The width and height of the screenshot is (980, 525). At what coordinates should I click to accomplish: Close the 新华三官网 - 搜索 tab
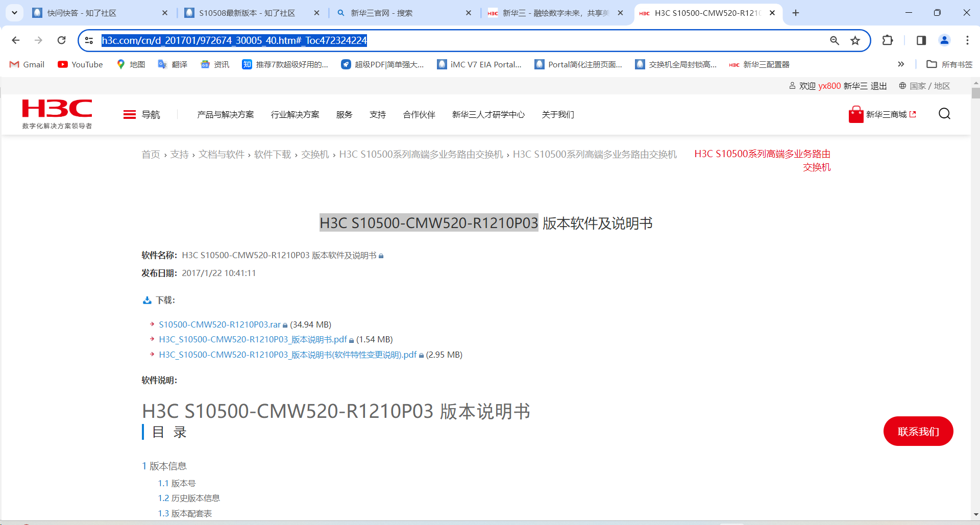point(469,13)
